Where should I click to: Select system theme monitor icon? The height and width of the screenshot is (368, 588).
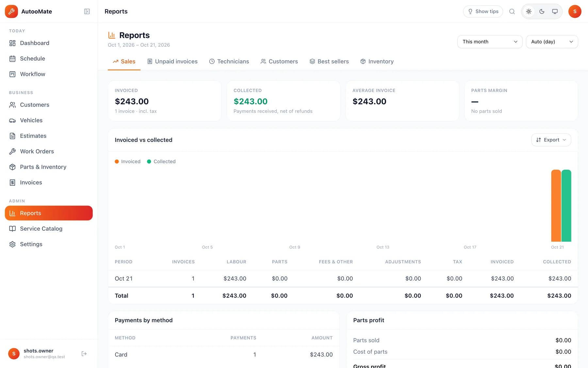(555, 11)
